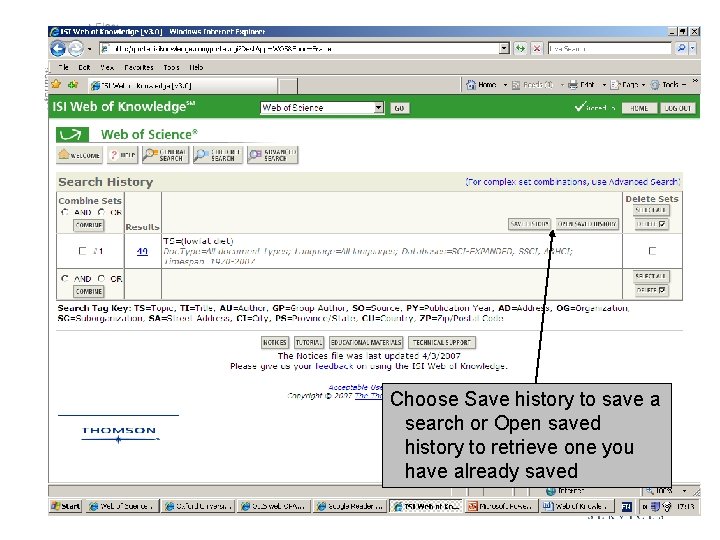This screenshot has height=540, width=720.
Task: Click the NOTICES button
Action: click(x=275, y=343)
